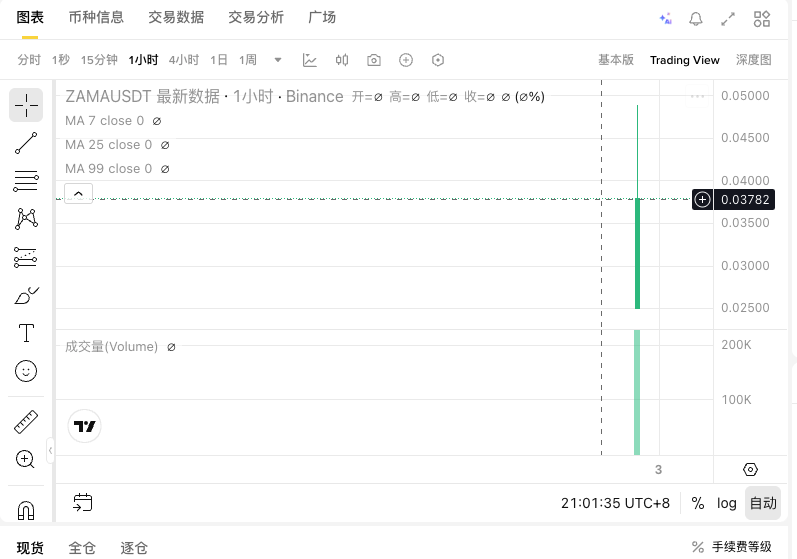Activate the zoom in tool

pos(26,459)
